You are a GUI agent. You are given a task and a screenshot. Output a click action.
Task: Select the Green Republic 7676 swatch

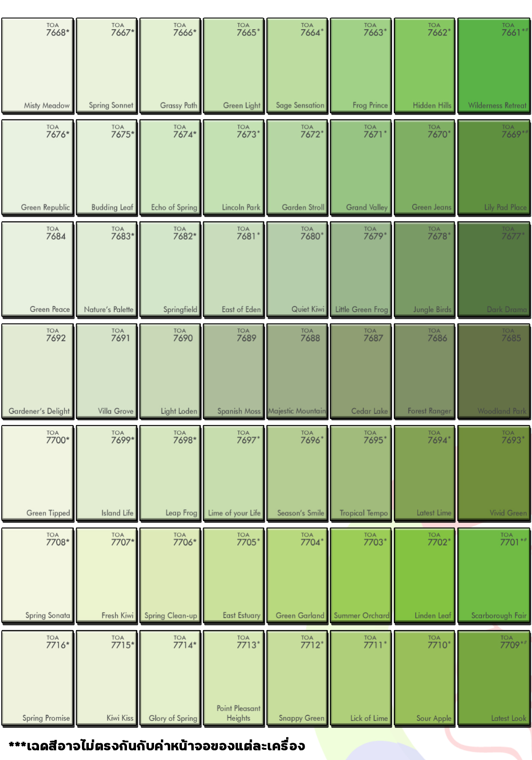point(37,168)
